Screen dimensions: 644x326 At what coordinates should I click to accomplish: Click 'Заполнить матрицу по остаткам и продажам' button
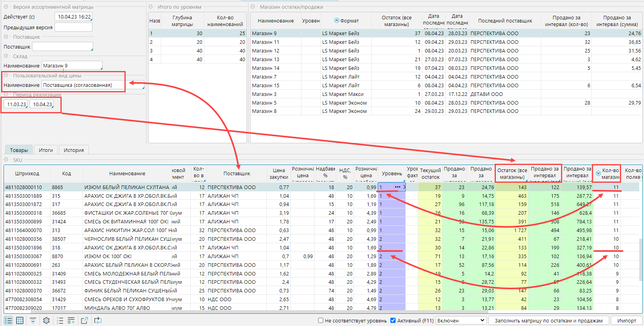coord(548,320)
